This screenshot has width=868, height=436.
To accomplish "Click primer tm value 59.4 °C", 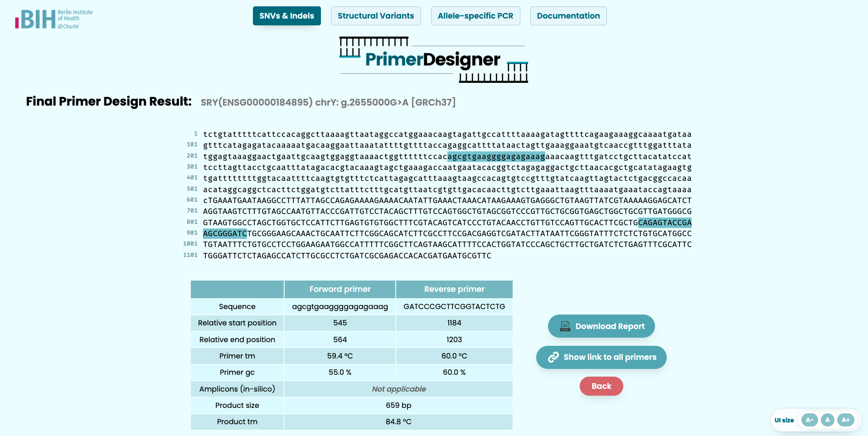I will (x=340, y=356).
